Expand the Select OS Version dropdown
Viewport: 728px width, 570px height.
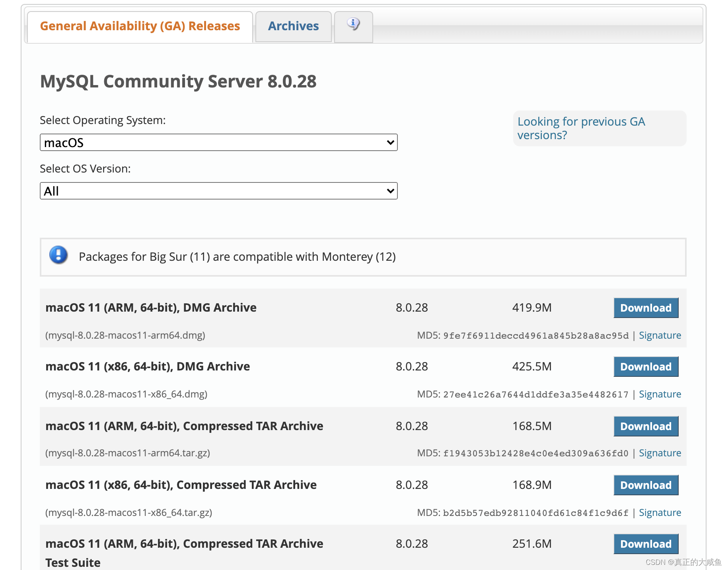tap(218, 191)
